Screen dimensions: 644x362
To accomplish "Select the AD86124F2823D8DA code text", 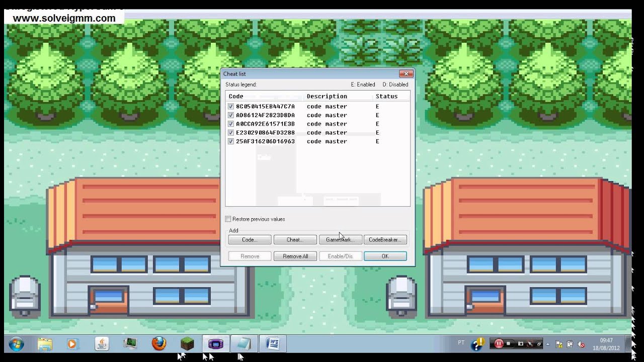I will click(265, 115).
